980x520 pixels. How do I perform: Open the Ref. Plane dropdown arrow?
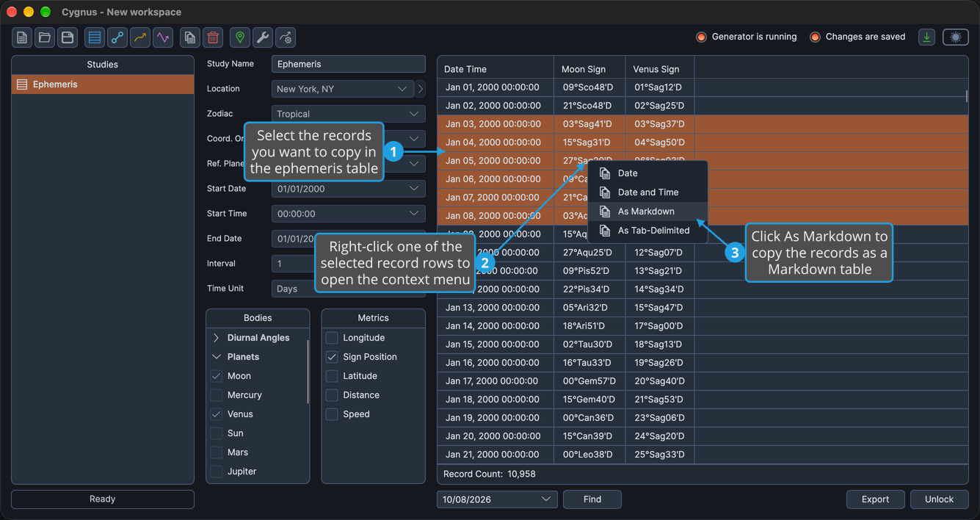(x=414, y=164)
